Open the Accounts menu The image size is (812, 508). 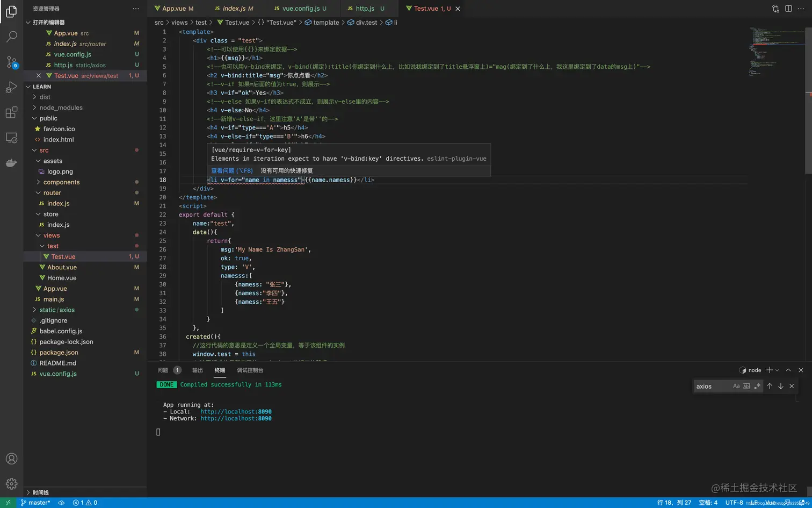tap(11, 459)
